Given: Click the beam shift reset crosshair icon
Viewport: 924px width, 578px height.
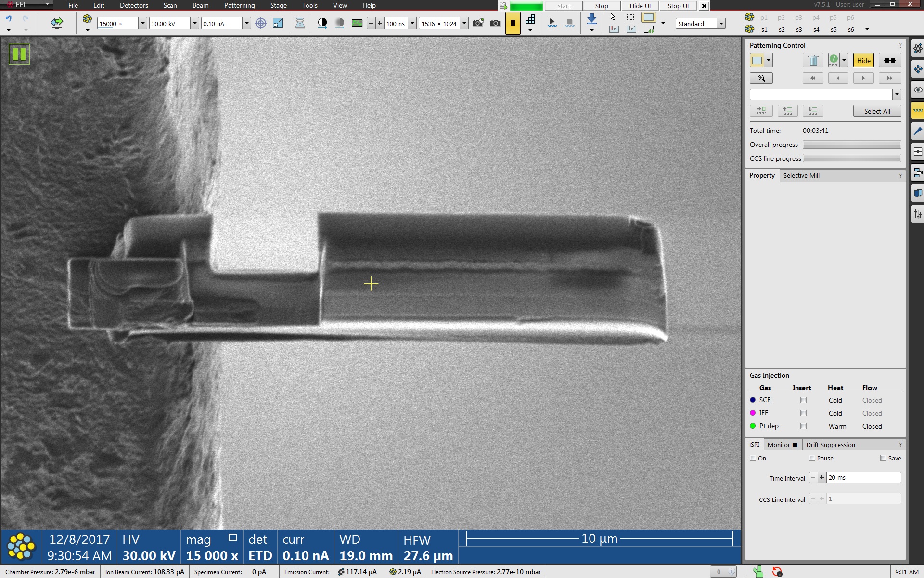Looking at the screenshot, I should 260,23.
